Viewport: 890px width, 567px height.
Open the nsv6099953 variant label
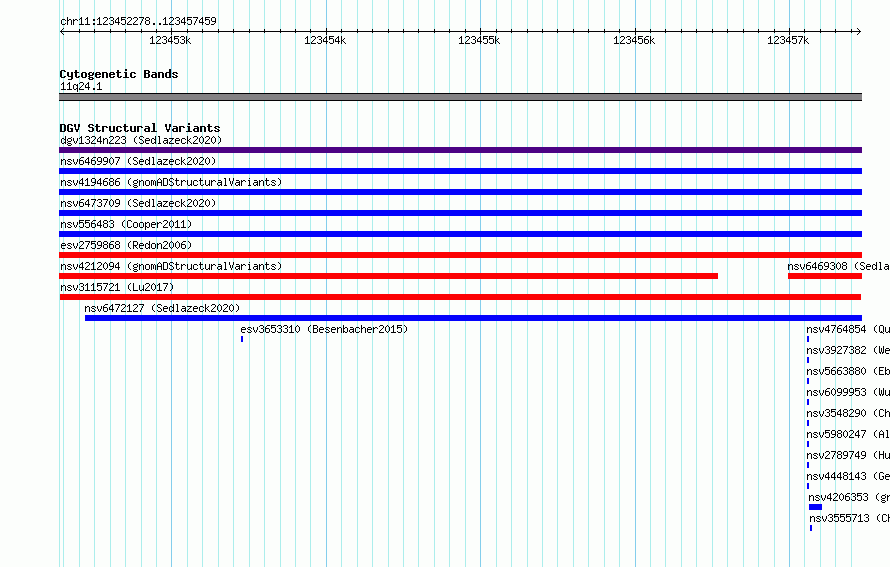point(848,392)
